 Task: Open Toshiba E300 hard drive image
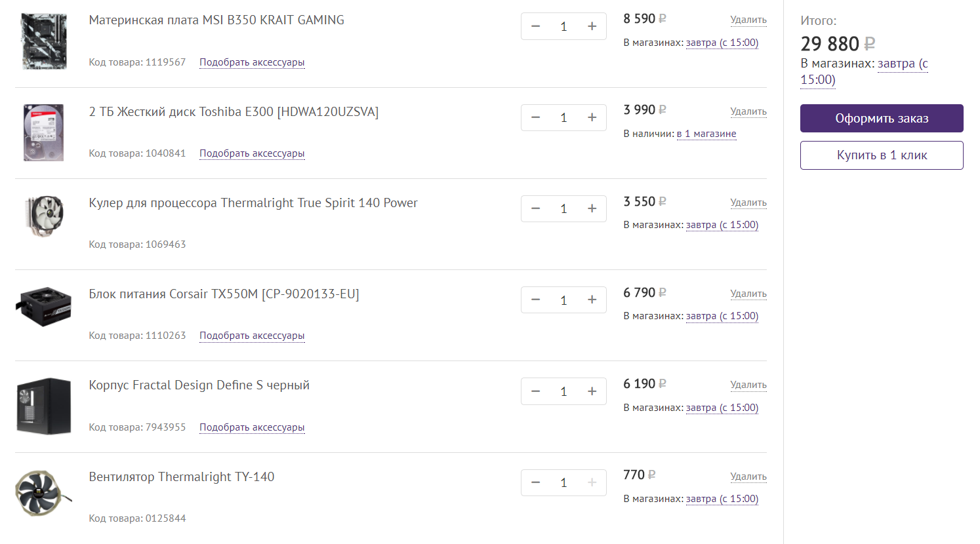point(44,132)
